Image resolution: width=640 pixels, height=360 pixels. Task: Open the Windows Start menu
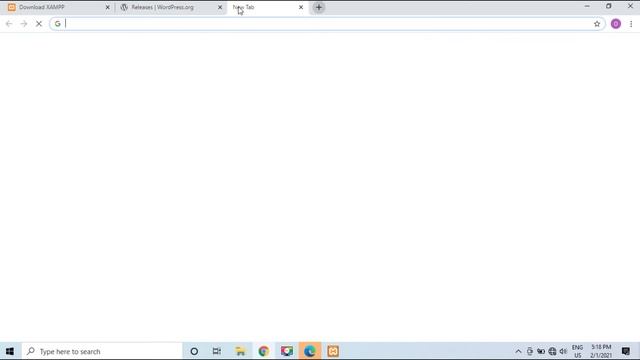pyautogui.click(x=10, y=351)
